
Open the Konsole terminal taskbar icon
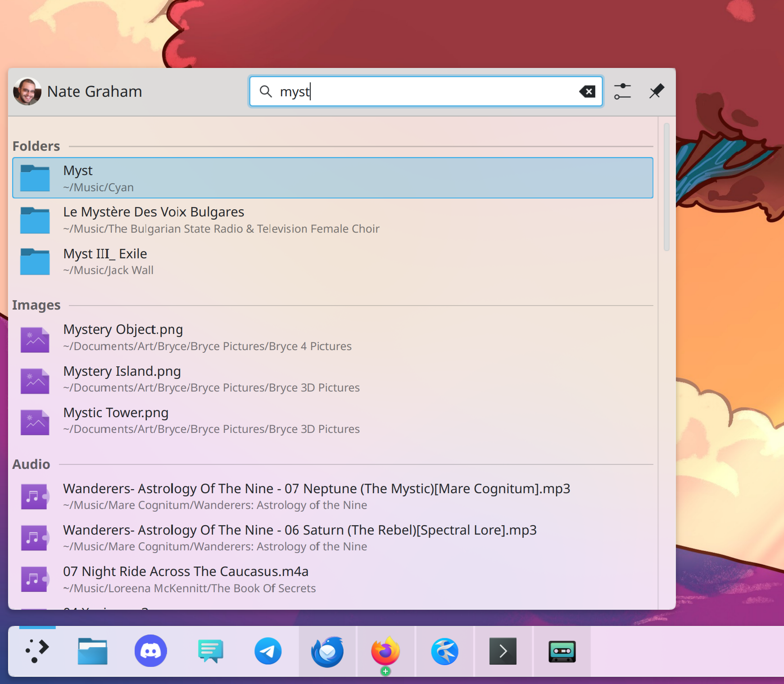(503, 651)
